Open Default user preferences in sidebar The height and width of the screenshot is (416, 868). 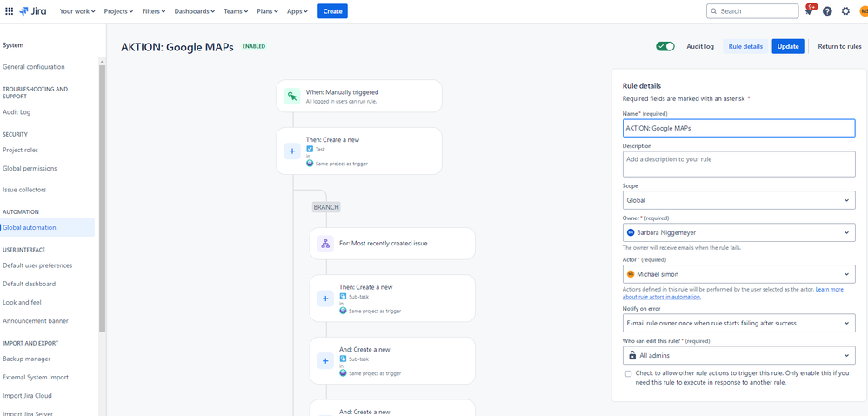tap(37, 265)
